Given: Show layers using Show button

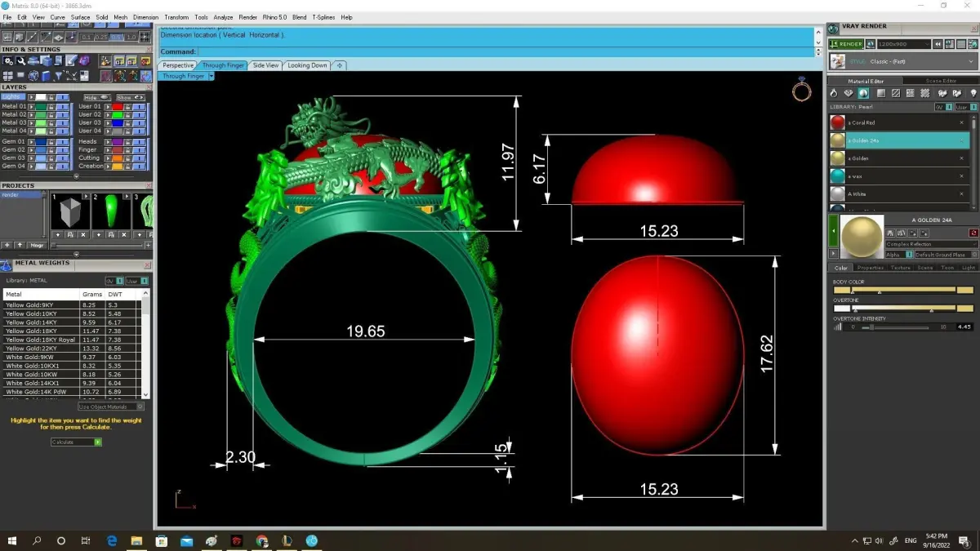Looking at the screenshot, I should pos(131,97).
